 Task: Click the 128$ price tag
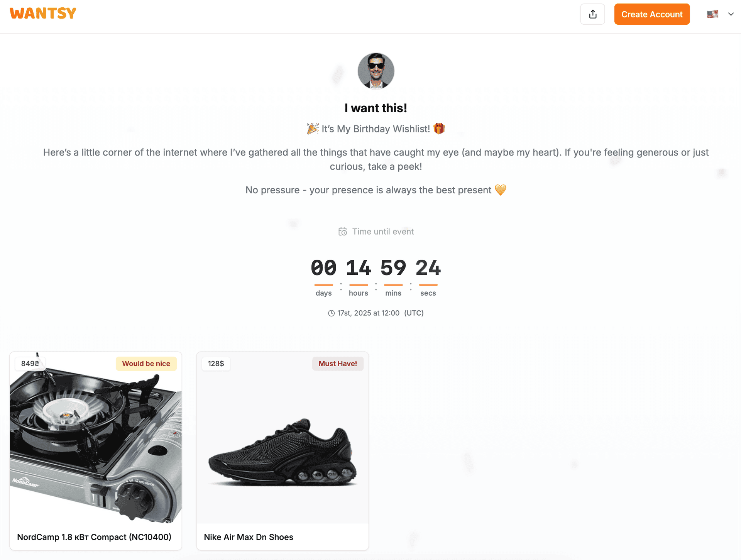click(x=216, y=364)
